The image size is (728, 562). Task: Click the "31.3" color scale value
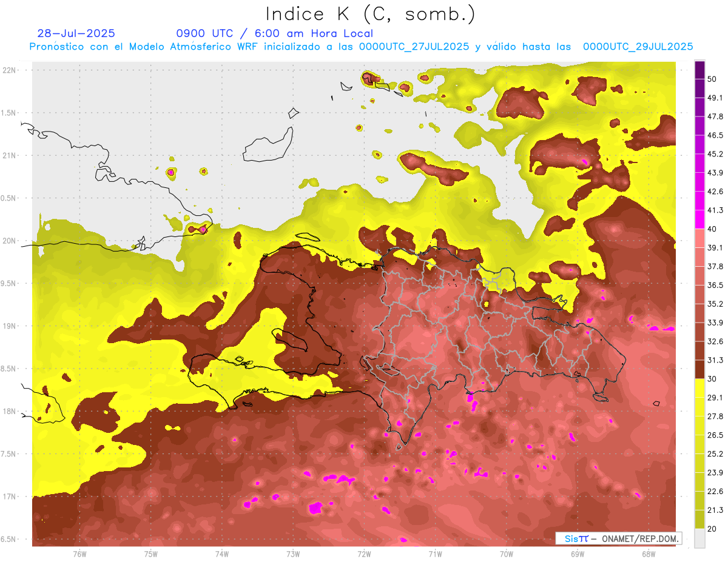tap(715, 360)
